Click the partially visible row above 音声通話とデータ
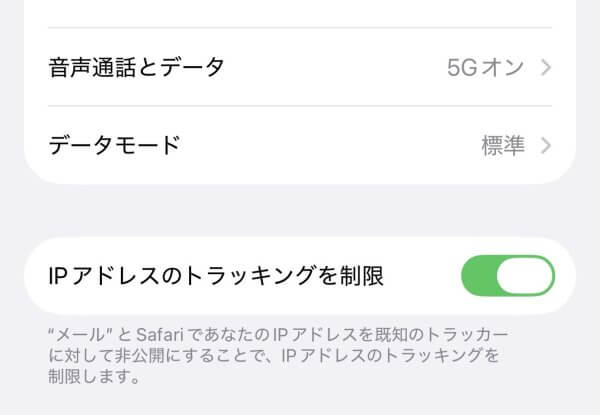Screen dimensions: 600x415 pos(300,12)
